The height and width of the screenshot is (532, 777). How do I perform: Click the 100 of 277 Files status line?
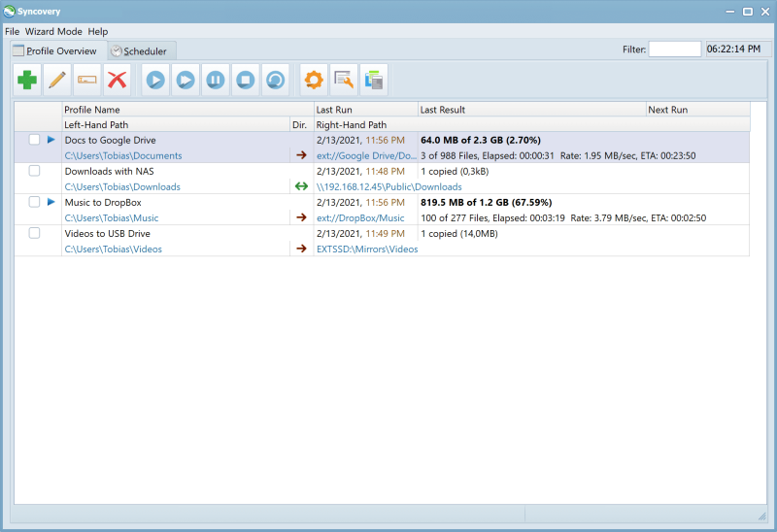click(563, 218)
